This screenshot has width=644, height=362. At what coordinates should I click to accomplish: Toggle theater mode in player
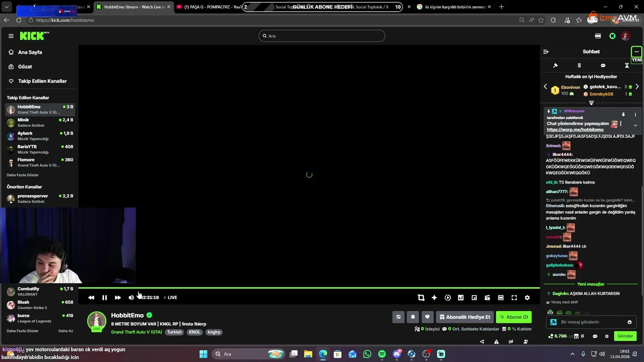(501, 298)
